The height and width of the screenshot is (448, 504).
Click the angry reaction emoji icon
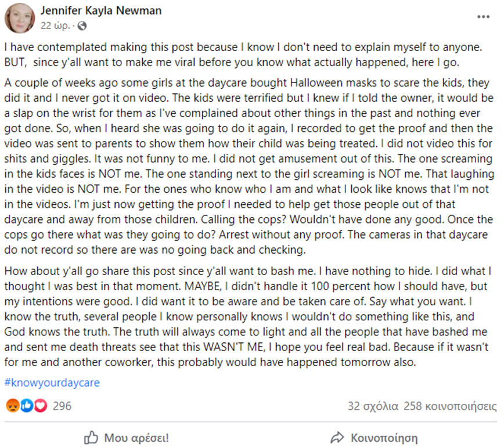[12, 406]
